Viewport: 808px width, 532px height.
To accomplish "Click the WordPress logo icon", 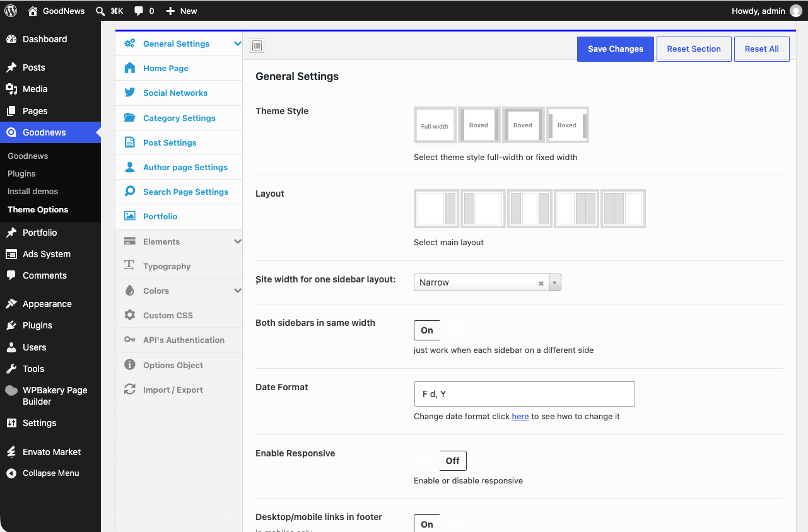I will click(x=11, y=11).
